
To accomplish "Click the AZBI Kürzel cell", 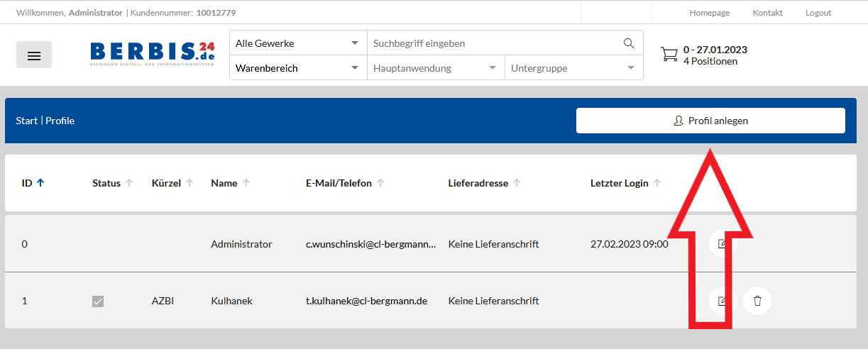I will coord(163,301).
